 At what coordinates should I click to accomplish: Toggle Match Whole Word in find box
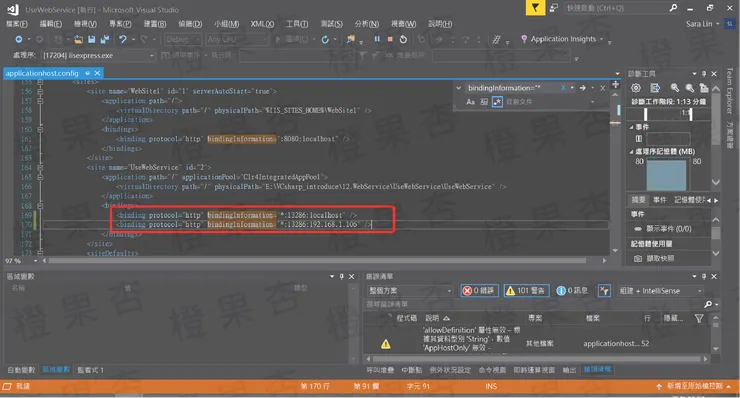coord(484,102)
